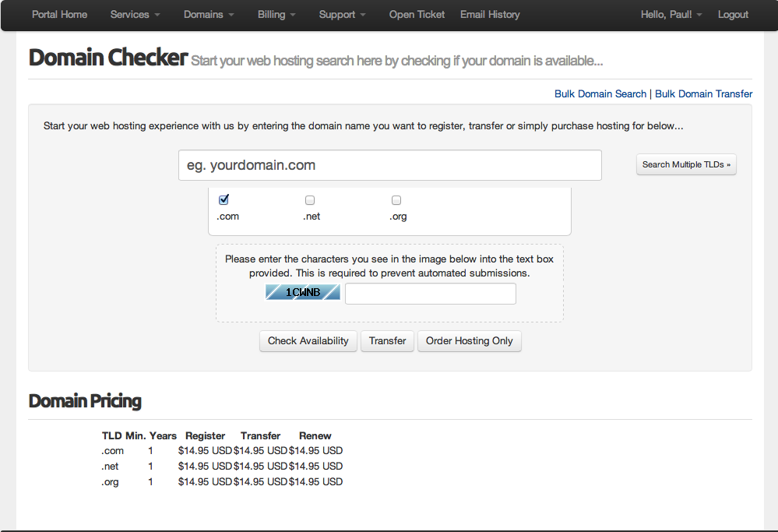Click the .org label under checkbox
Image resolution: width=778 pixels, height=532 pixels.
(398, 217)
